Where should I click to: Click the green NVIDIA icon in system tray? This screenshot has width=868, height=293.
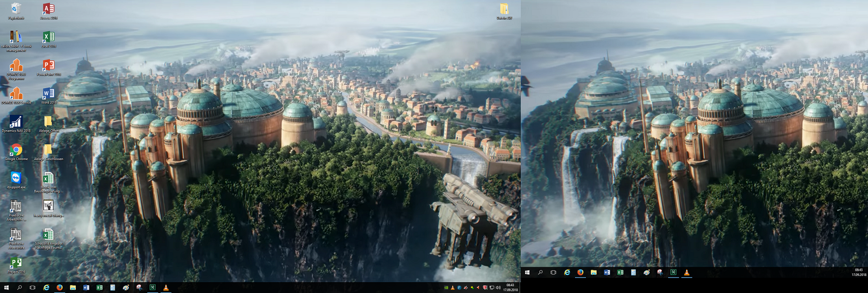446,288
